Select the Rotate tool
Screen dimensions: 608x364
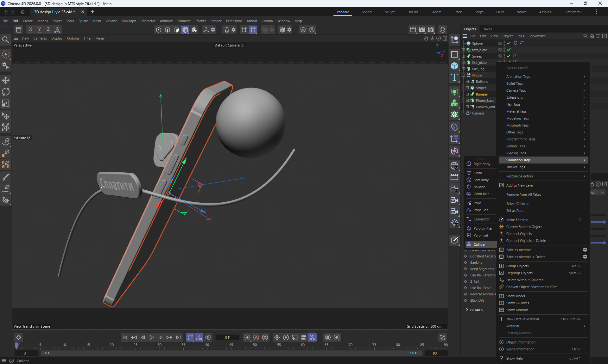pyautogui.click(x=6, y=92)
